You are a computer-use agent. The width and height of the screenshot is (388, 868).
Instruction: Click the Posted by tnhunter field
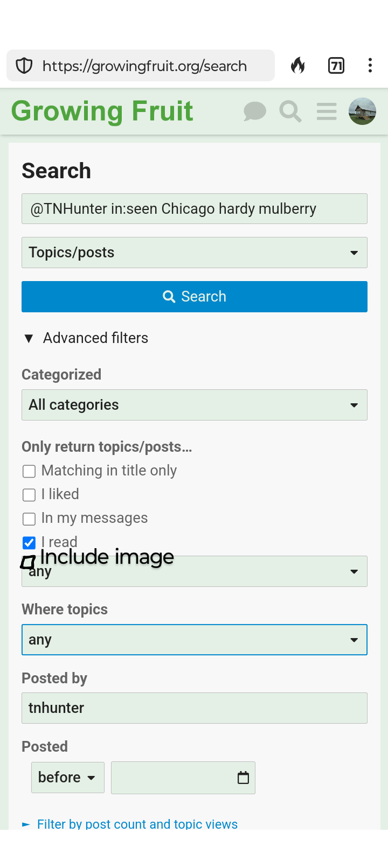(x=195, y=708)
